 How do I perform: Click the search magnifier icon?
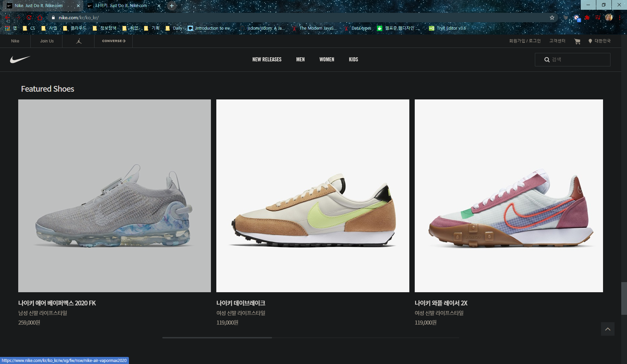point(547,60)
